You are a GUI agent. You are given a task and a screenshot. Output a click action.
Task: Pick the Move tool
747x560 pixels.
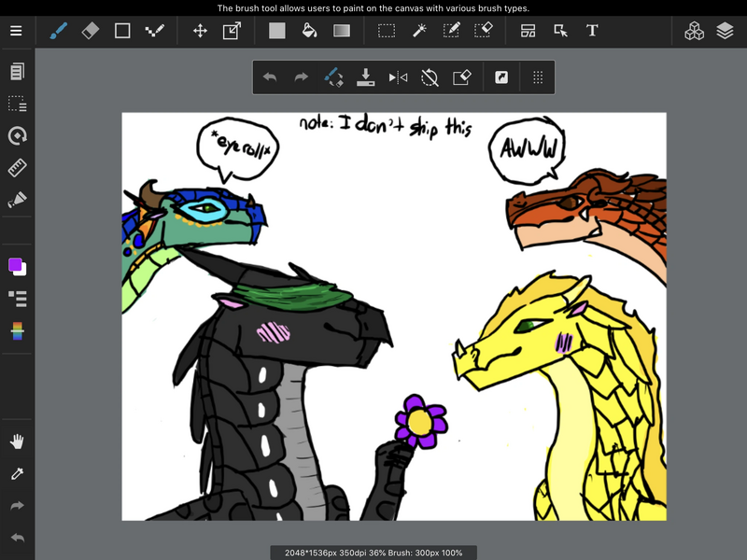pyautogui.click(x=200, y=31)
